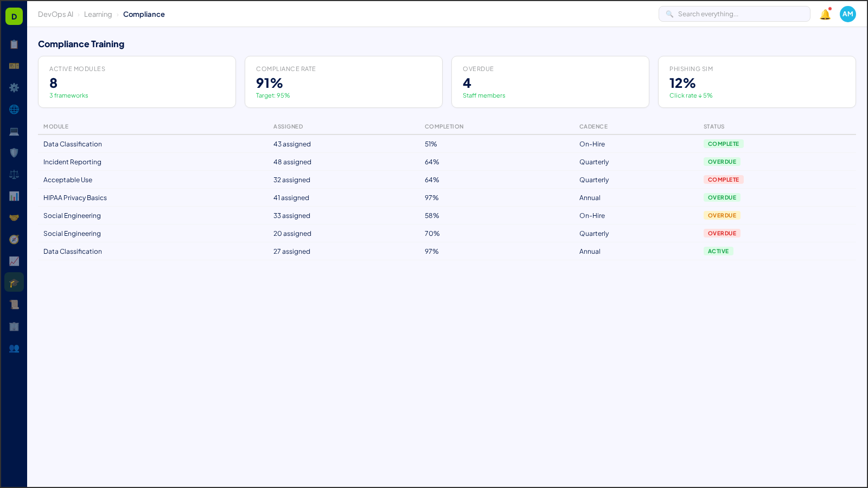Open the settings gear in sidebar
This screenshot has width=868, height=488.
point(14,87)
